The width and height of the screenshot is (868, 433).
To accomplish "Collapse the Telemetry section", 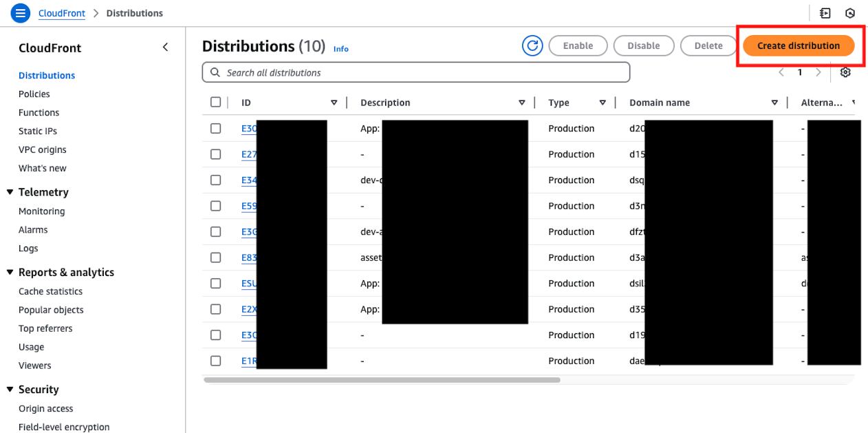I will tap(10, 192).
